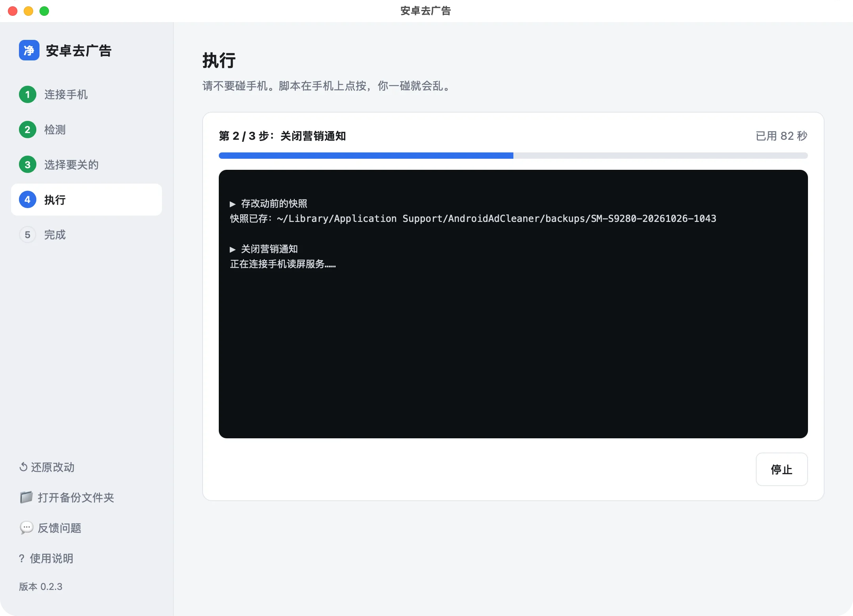This screenshot has width=853, height=616.
Task: Maximize the window with the green button
Action: click(44, 11)
